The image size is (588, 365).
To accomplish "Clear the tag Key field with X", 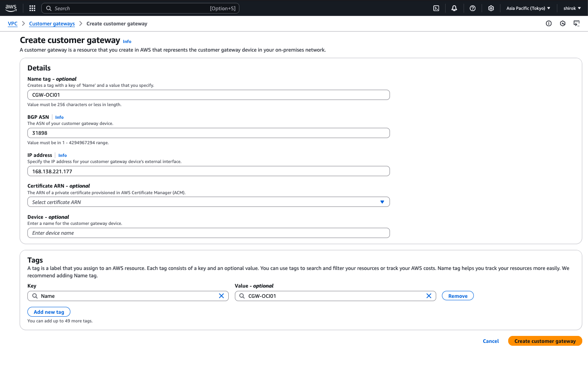I will tap(221, 296).
